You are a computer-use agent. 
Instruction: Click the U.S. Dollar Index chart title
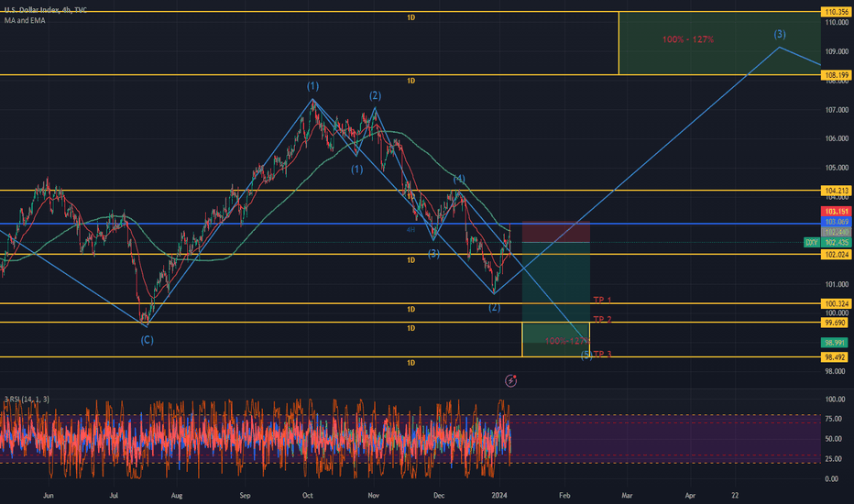[x=46, y=10]
